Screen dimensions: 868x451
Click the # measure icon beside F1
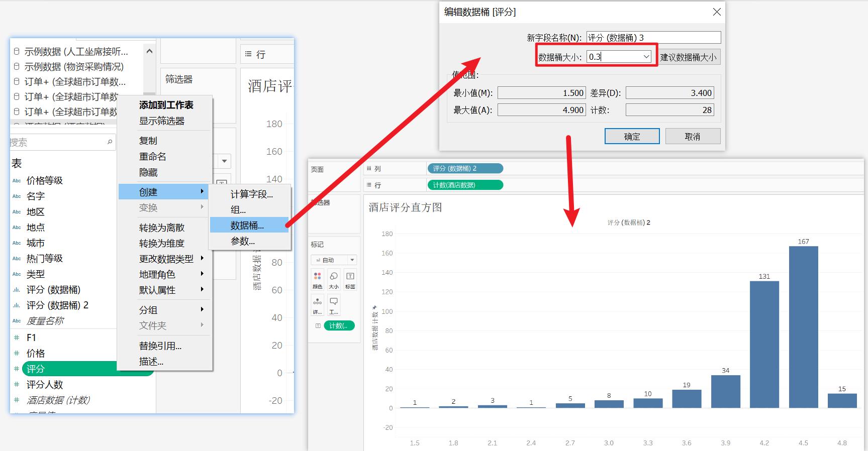[x=17, y=337]
